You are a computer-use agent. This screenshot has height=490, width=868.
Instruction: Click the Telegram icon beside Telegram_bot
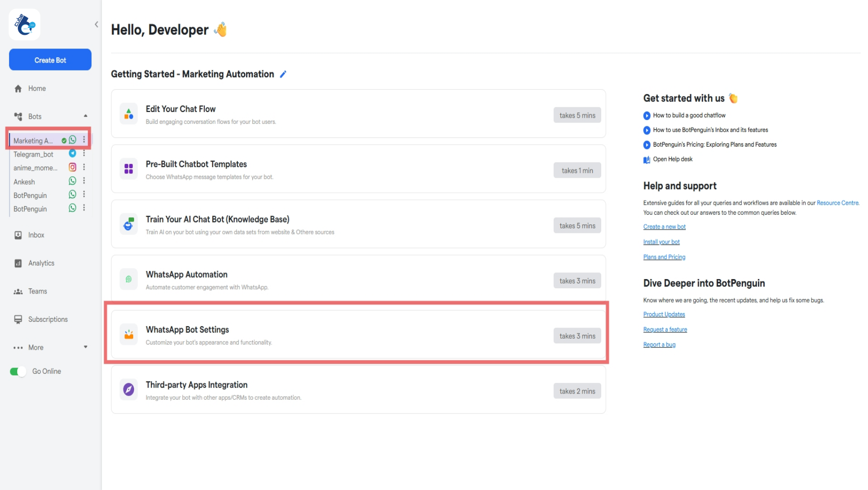[73, 153]
